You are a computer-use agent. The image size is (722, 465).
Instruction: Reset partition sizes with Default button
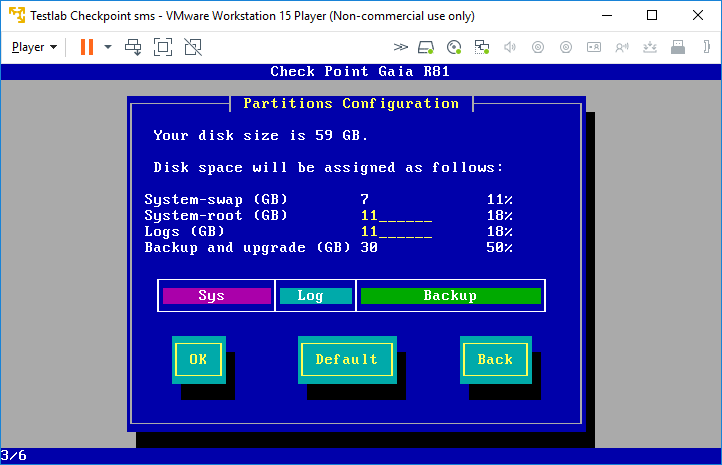[x=347, y=359]
